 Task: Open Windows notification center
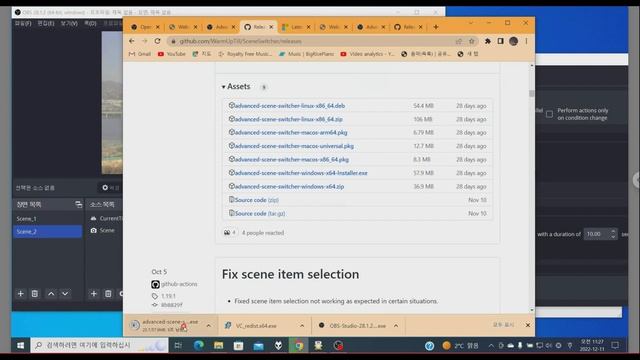615,345
